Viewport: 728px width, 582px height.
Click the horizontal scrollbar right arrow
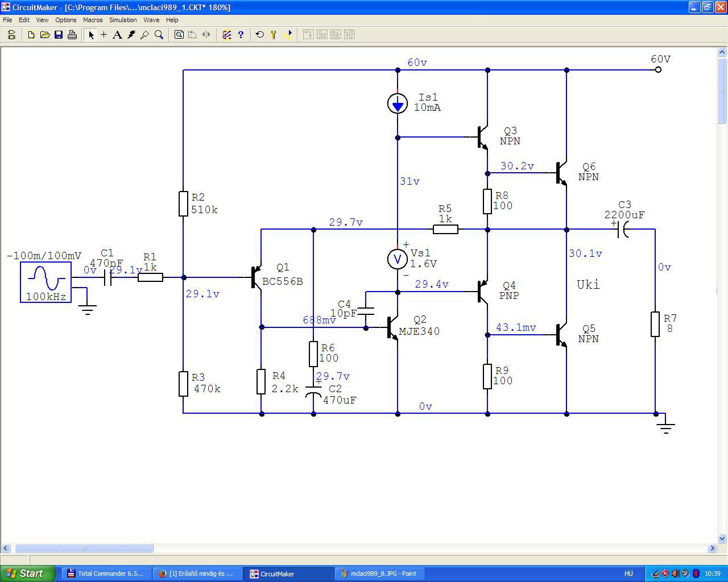click(x=712, y=548)
